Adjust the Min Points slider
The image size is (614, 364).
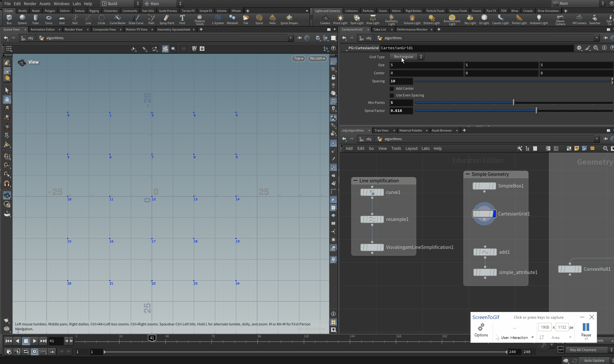[x=514, y=103]
